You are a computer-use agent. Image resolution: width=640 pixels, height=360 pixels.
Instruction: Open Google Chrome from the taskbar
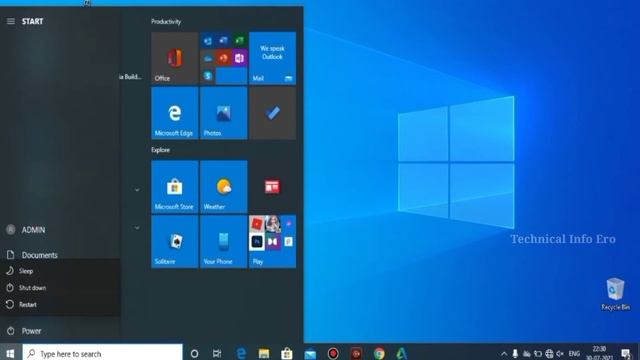pyautogui.click(x=379, y=353)
